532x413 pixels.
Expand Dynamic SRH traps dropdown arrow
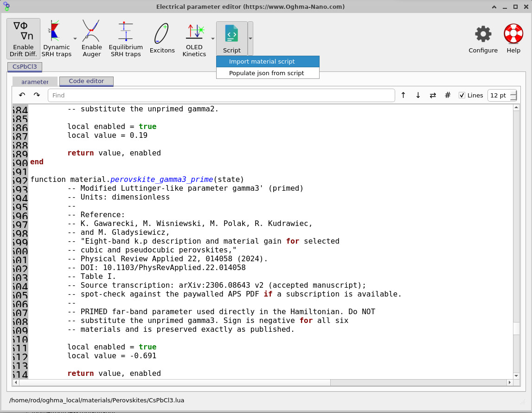coord(75,39)
